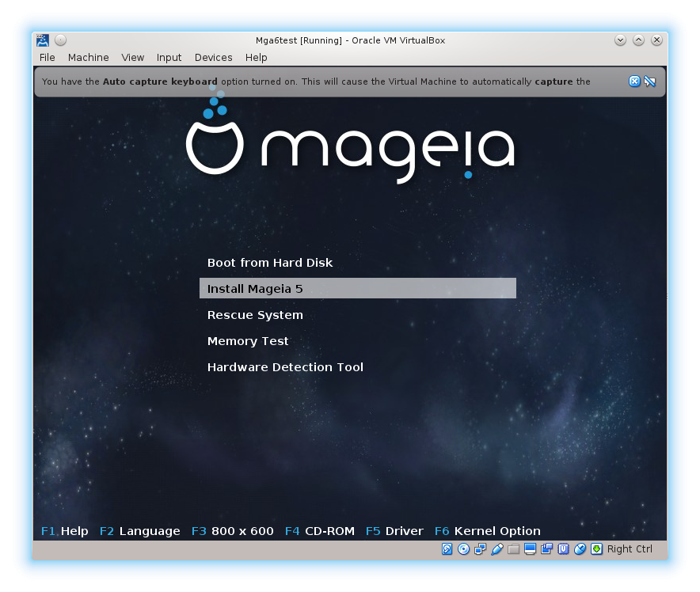Click the mouse integration status icon

[580, 548]
